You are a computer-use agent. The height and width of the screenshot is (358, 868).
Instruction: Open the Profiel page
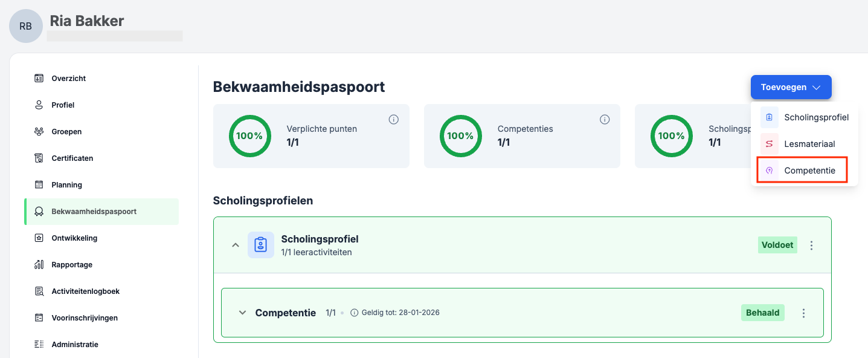63,105
